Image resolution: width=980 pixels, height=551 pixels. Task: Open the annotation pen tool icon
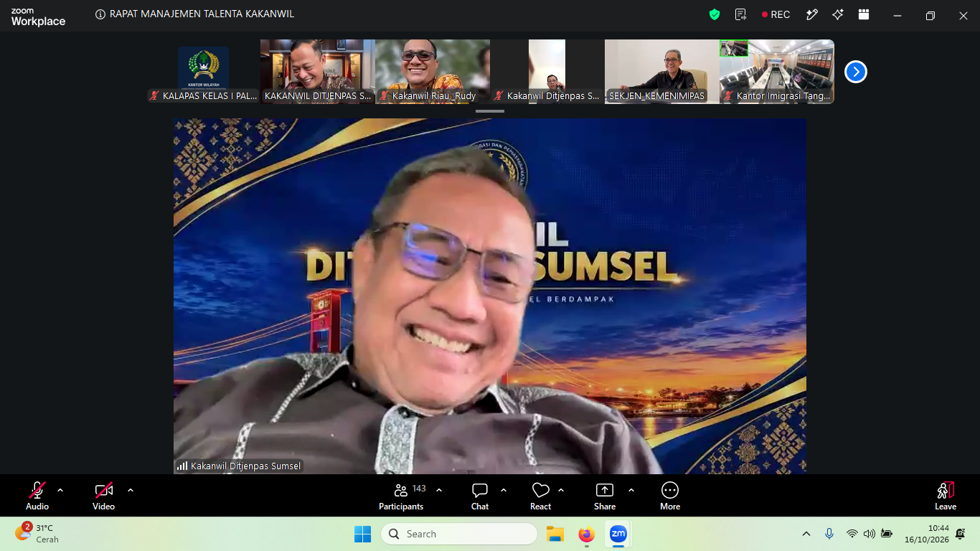812,14
